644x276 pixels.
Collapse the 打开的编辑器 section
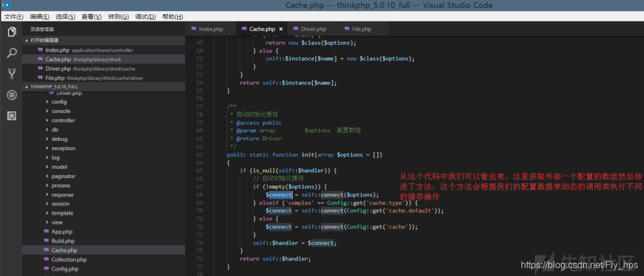103,41
